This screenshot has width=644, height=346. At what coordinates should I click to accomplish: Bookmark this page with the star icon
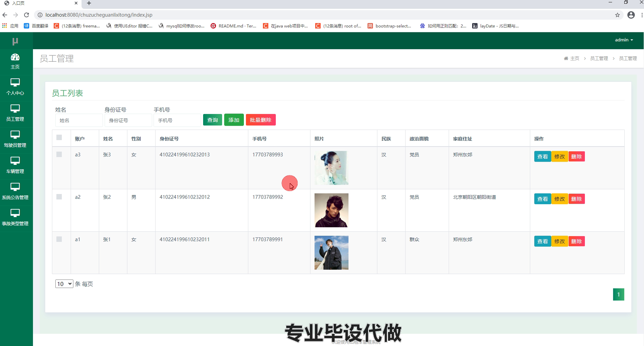point(618,15)
